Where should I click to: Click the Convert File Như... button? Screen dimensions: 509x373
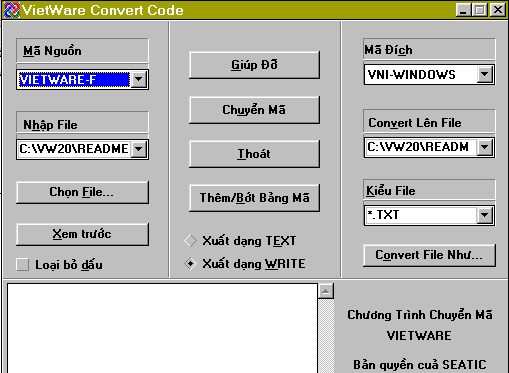[x=429, y=255]
